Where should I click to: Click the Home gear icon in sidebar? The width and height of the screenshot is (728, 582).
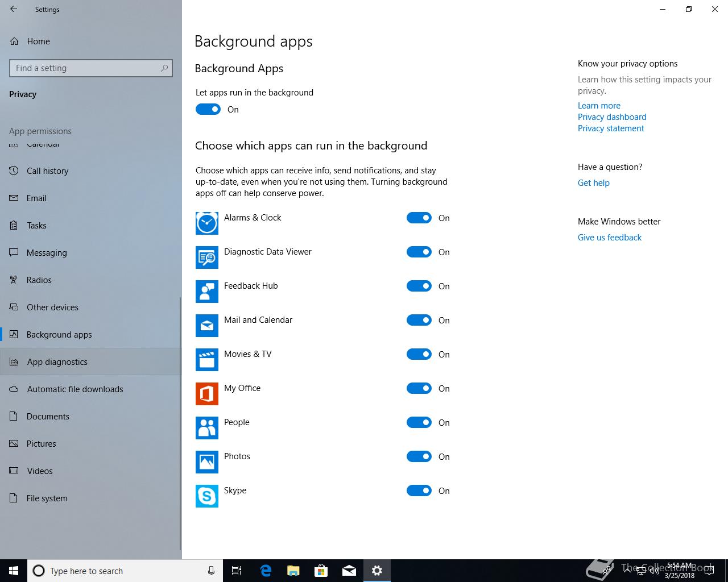click(x=14, y=41)
